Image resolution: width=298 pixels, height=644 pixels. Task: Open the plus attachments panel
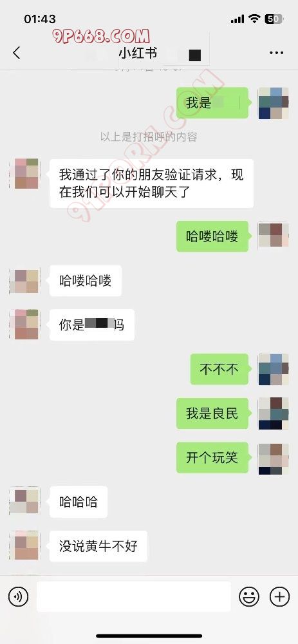tap(279, 596)
